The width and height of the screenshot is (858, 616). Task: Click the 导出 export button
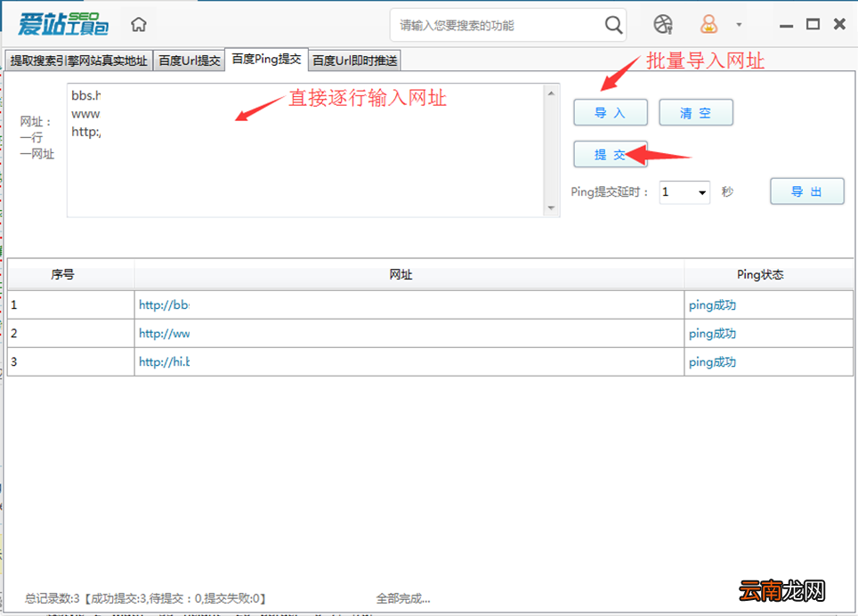[x=807, y=191]
